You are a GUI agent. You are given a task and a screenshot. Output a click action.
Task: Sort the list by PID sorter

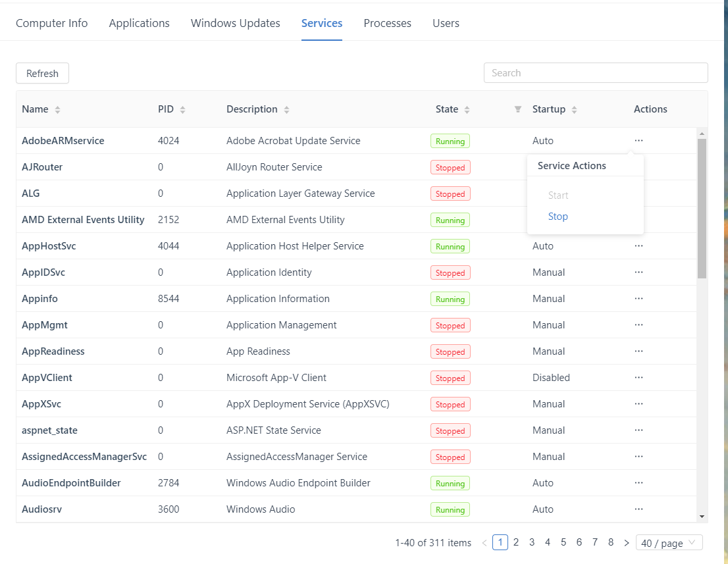pos(182,110)
